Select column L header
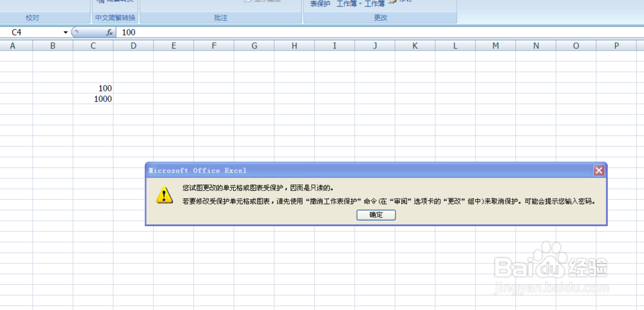This screenshot has height=310, width=644. click(455, 46)
